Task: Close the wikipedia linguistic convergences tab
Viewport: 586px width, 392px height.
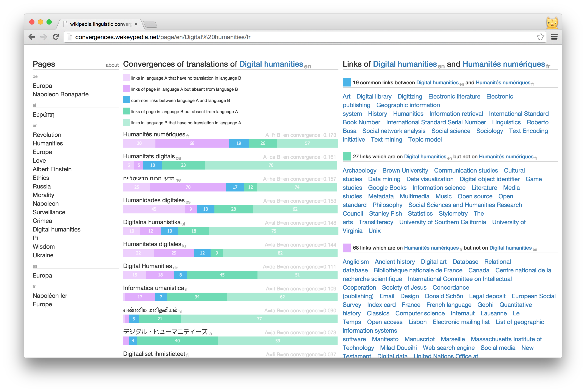Action: click(x=136, y=24)
